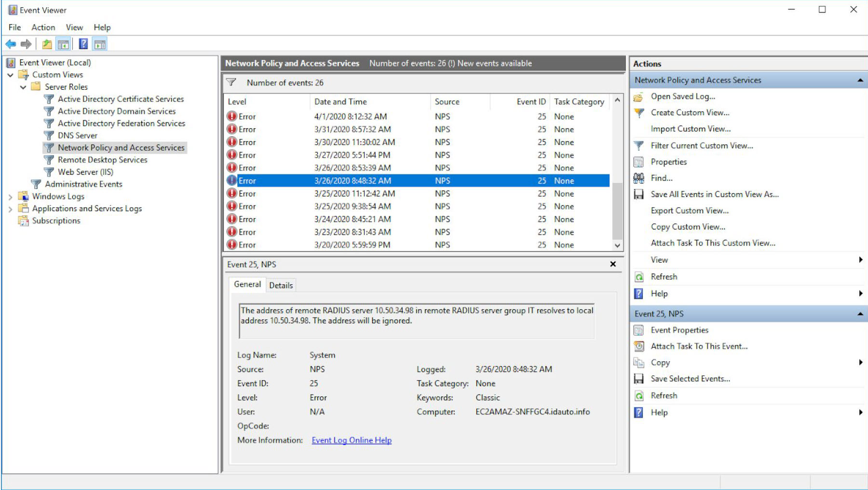This screenshot has height=490, width=868.
Task: Click the event list scroll up arrow
Action: (x=617, y=101)
